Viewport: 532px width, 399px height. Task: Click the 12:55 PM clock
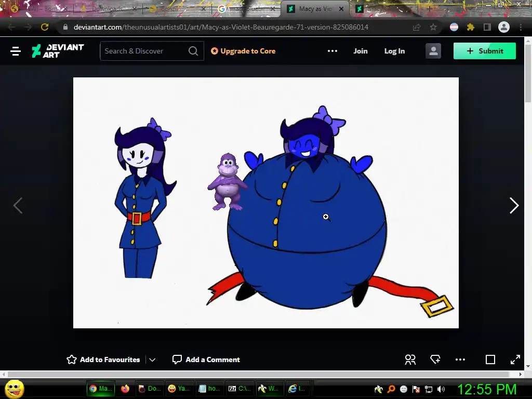point(487,389)
